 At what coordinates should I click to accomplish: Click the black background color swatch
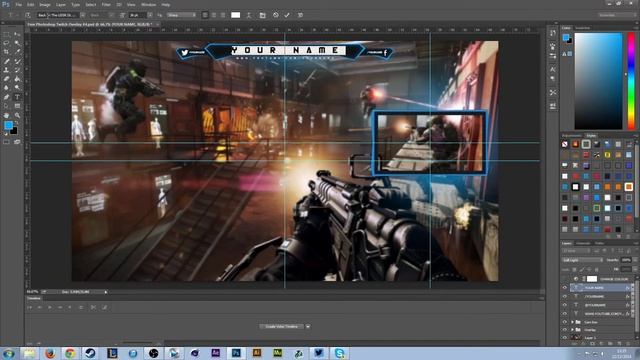pos(14,131)
